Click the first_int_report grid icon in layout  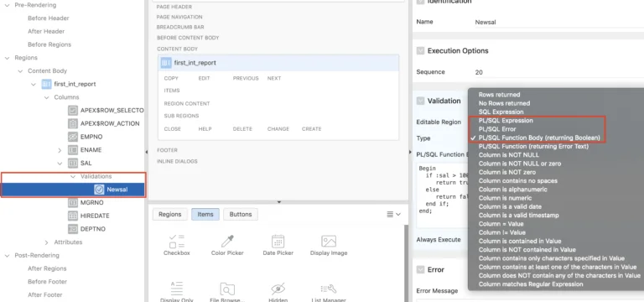click(x=166, y=63)
